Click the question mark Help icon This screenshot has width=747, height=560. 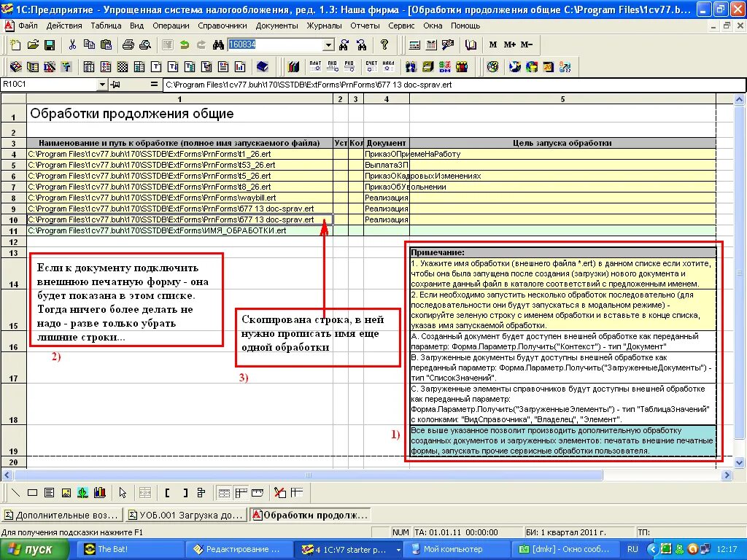(x=384, y=44)
